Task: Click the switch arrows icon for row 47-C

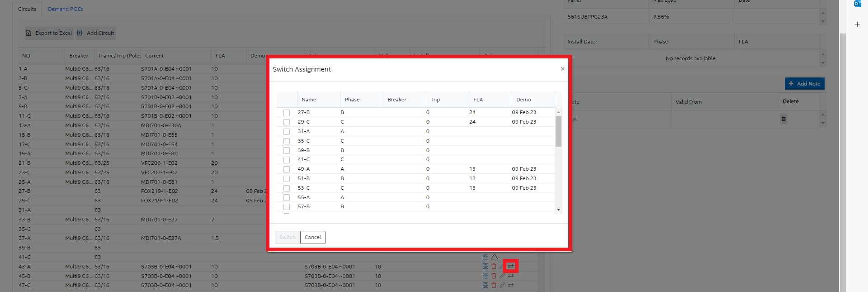Action: click(x=510, y=285)
